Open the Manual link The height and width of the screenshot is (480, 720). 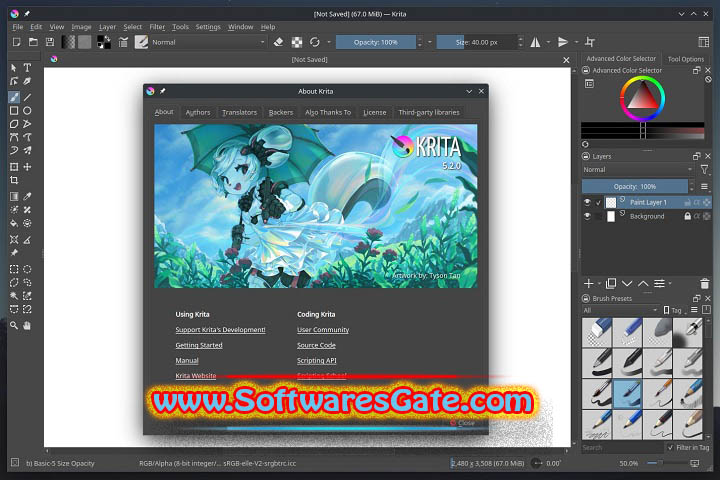[x=187, y=361]
